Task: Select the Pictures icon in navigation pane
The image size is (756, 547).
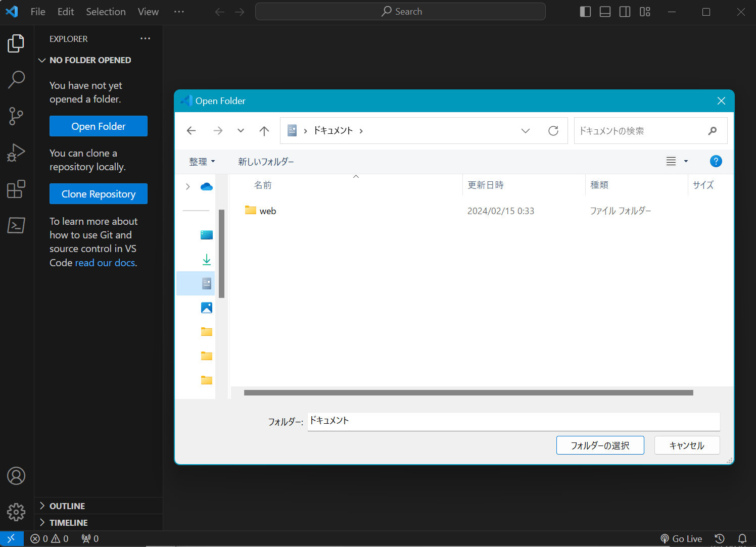Action: click(x=207, y=308)
